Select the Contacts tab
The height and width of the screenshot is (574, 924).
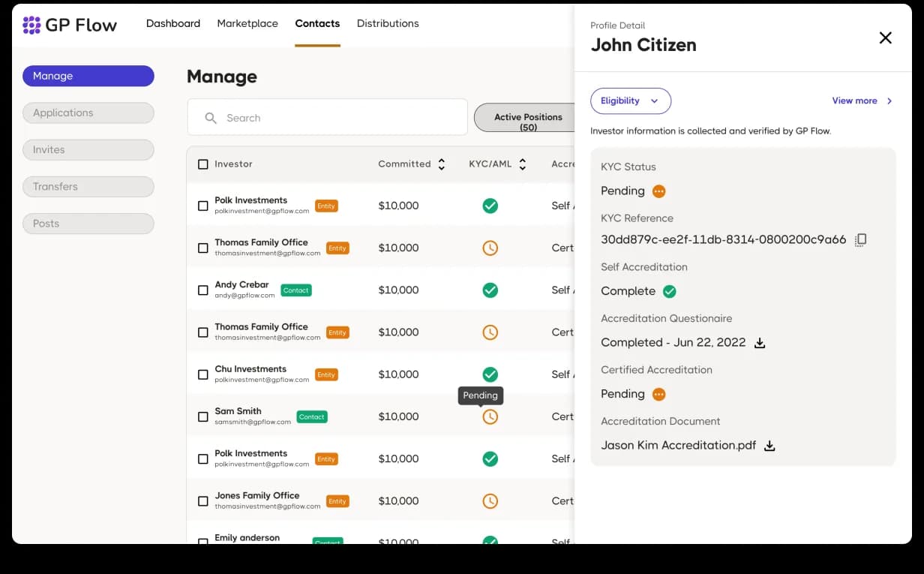(x=317, y=23)
